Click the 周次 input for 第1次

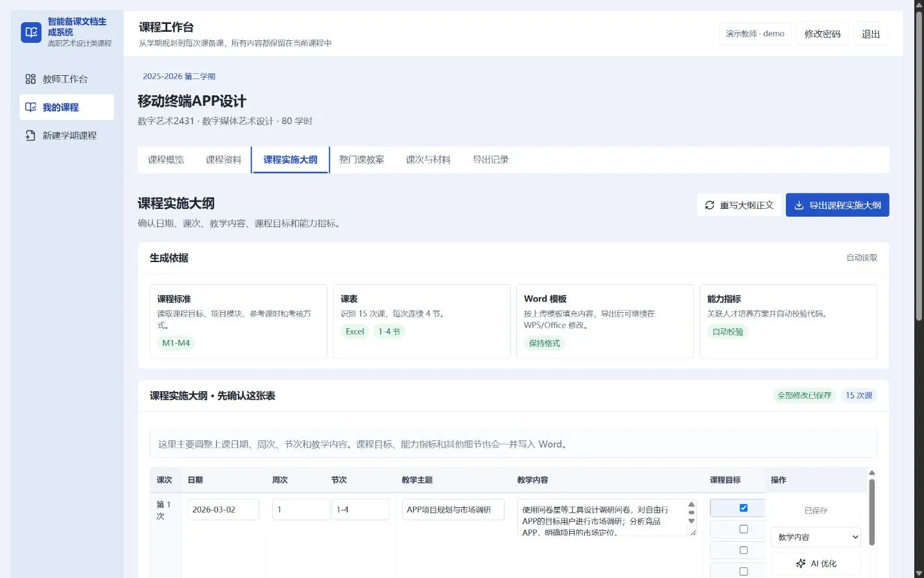coord(301,509)
